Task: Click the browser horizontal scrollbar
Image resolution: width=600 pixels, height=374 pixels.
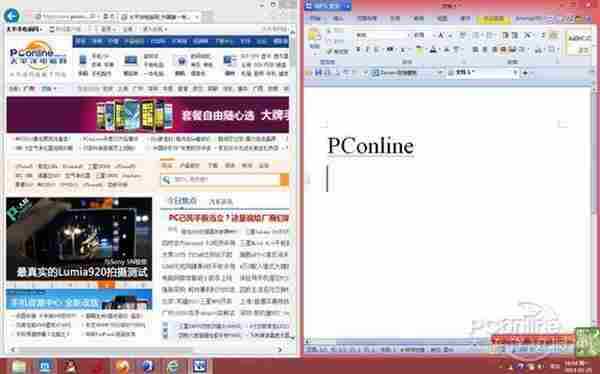Action: (105, 349)
